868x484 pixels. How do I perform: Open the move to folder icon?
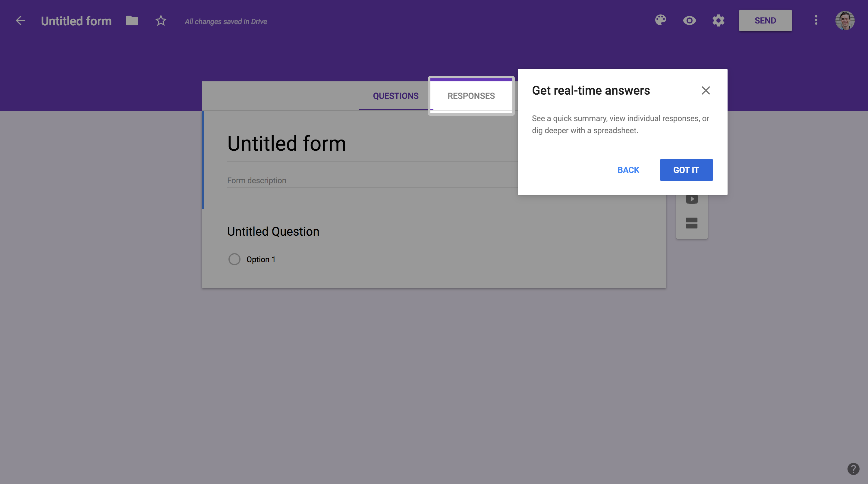coord(132,20)
